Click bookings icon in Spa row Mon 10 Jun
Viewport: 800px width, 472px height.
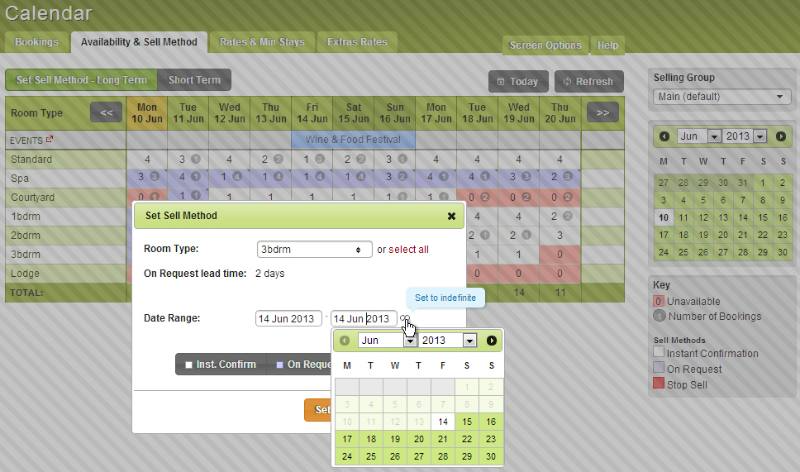click(x=154, y=177)
